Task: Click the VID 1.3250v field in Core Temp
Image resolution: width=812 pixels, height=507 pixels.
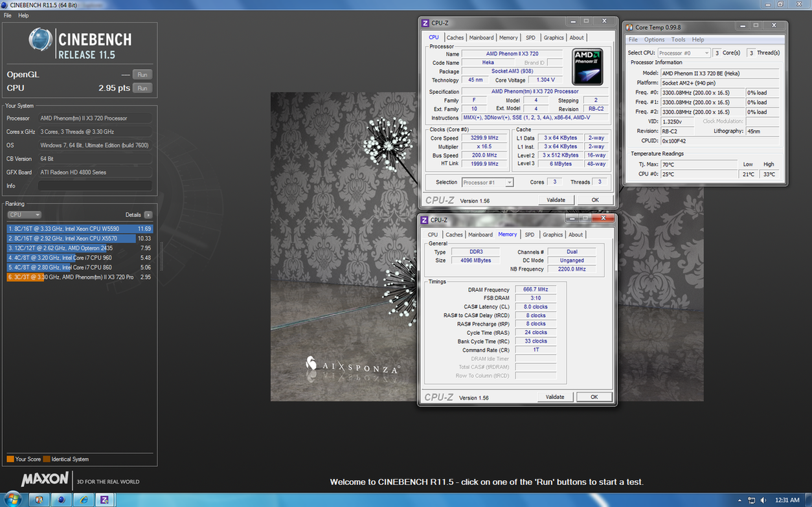Action: click(x=678, y=121)
